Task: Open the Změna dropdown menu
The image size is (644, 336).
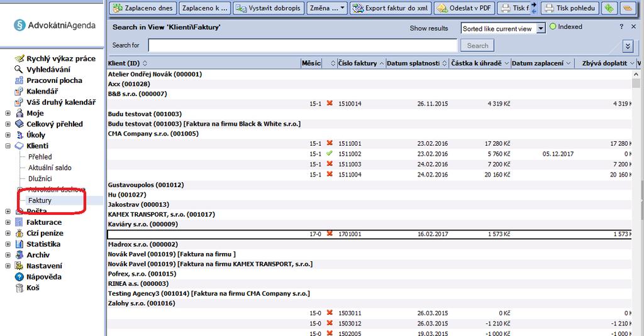Action: 327,8
